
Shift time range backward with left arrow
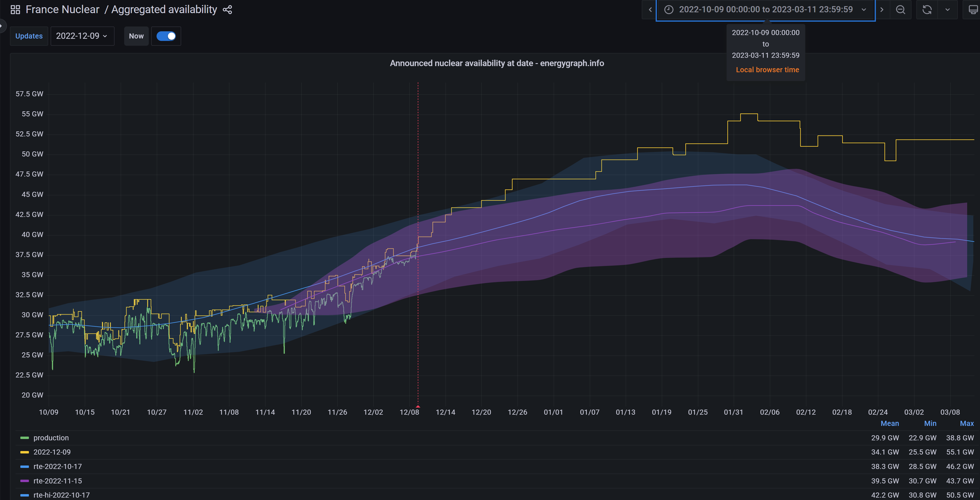(650, 10)
